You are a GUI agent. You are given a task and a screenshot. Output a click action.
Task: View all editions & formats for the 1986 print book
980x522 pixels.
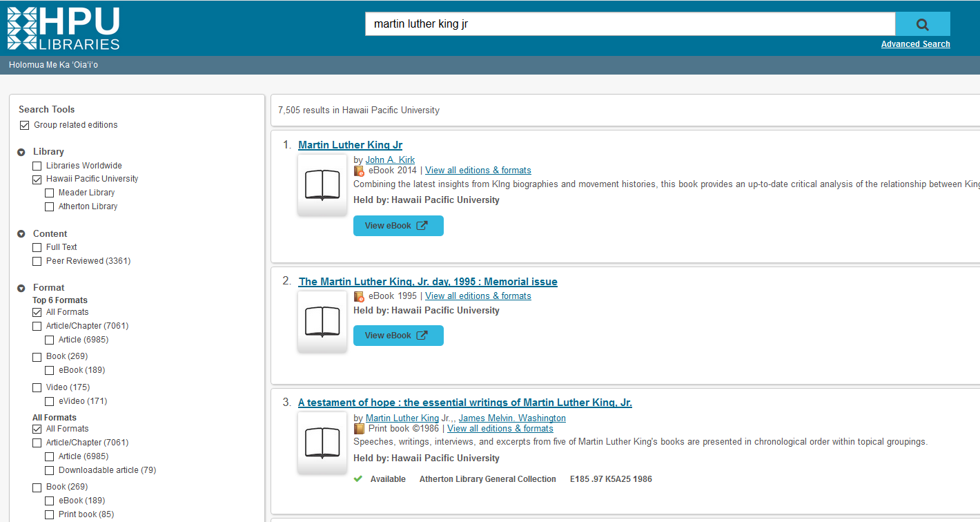click(x=500, y=429)
